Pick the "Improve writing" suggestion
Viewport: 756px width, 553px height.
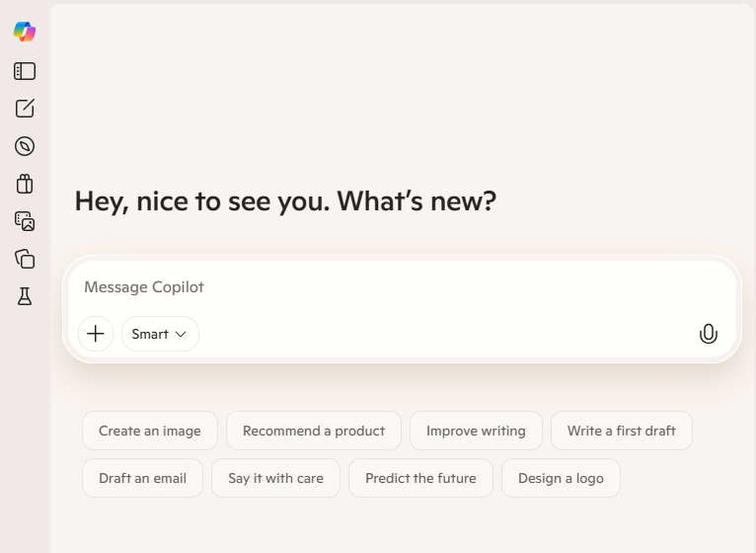point(476,431)
